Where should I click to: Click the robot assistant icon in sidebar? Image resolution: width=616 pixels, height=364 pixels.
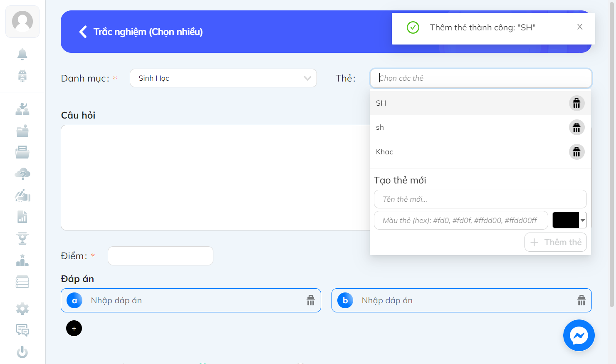[x=22, y=76]
